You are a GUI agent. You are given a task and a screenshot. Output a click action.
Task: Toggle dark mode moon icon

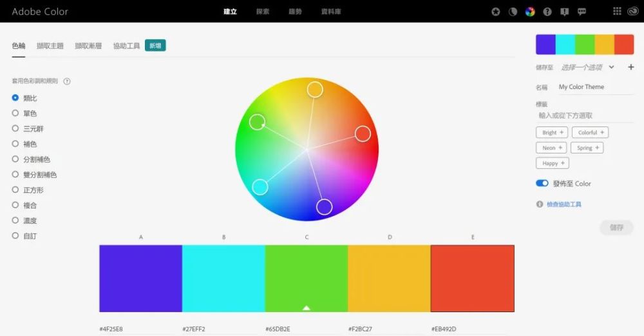tap(513, 12)
